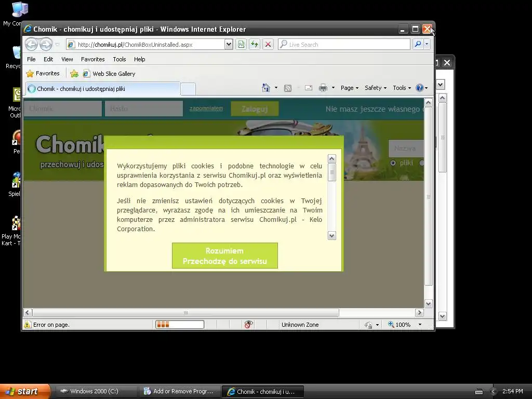The image size is (532, 399).
Task: Click Rozumiem Przechodzę do serwisu button
Action: (224, 256)
